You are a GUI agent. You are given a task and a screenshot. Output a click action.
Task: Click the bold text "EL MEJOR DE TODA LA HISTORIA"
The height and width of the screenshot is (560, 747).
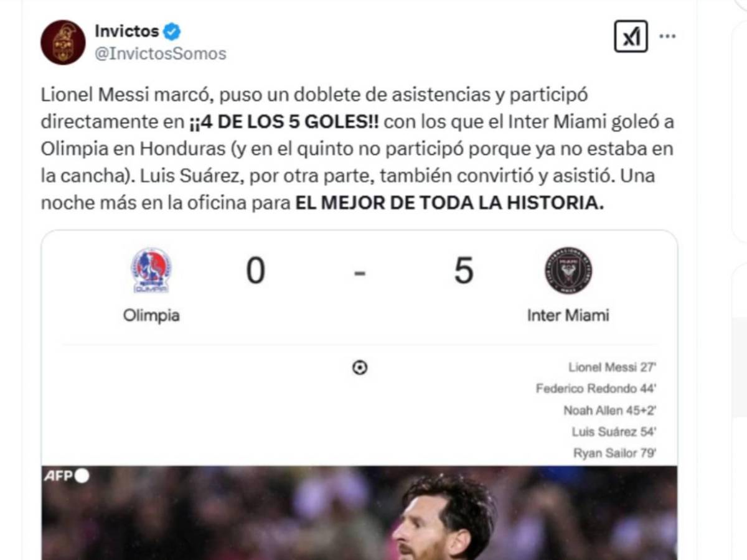[x=449, y=204]
